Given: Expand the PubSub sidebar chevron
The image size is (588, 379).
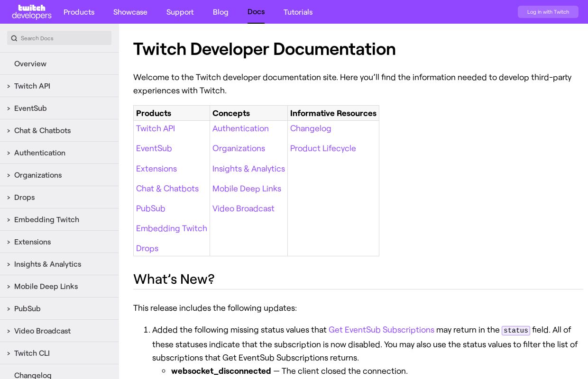Looking at the screenshot, I should point(9,309).
